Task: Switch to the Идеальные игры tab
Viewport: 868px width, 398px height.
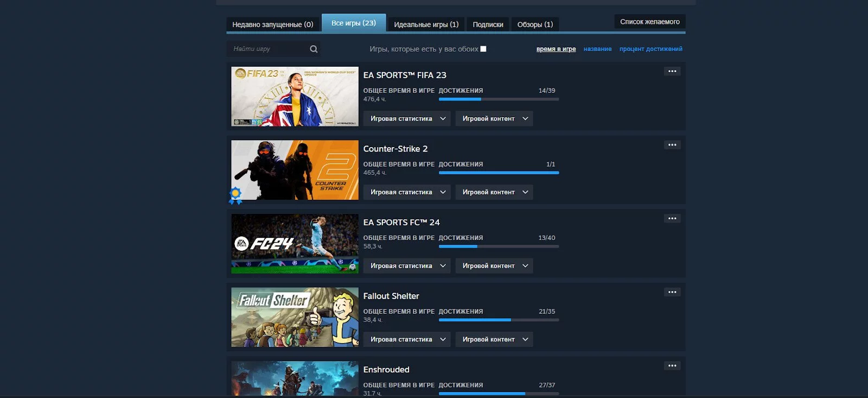Action: click(x=426, y=24)
